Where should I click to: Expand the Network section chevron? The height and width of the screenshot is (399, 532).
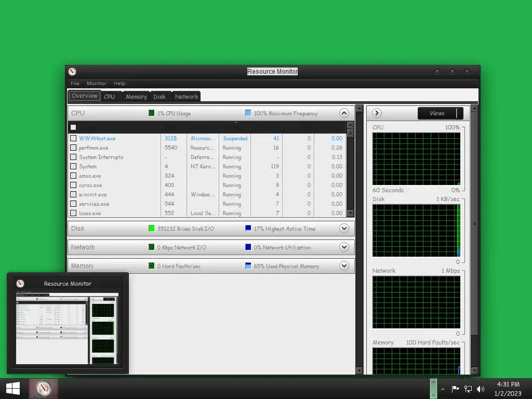point(344,247)
